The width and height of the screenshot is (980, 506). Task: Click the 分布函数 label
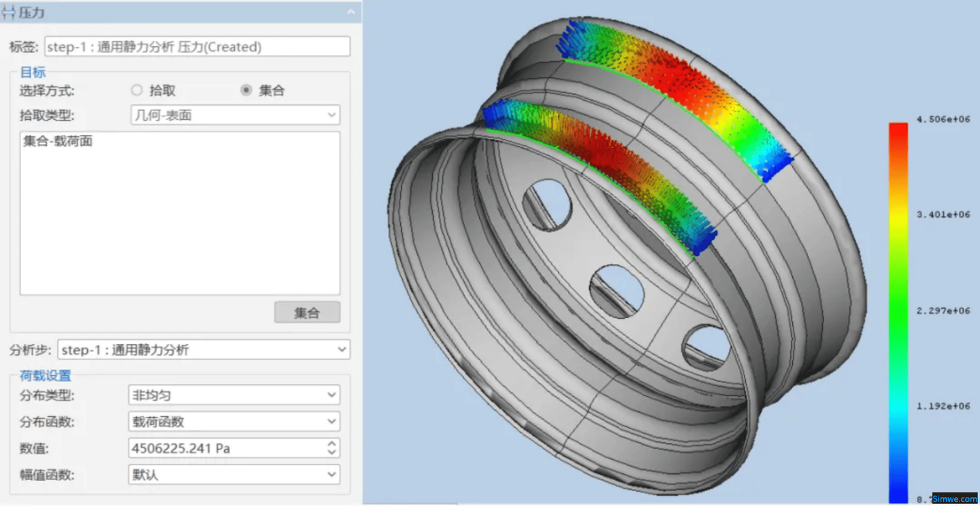(47, 422)
